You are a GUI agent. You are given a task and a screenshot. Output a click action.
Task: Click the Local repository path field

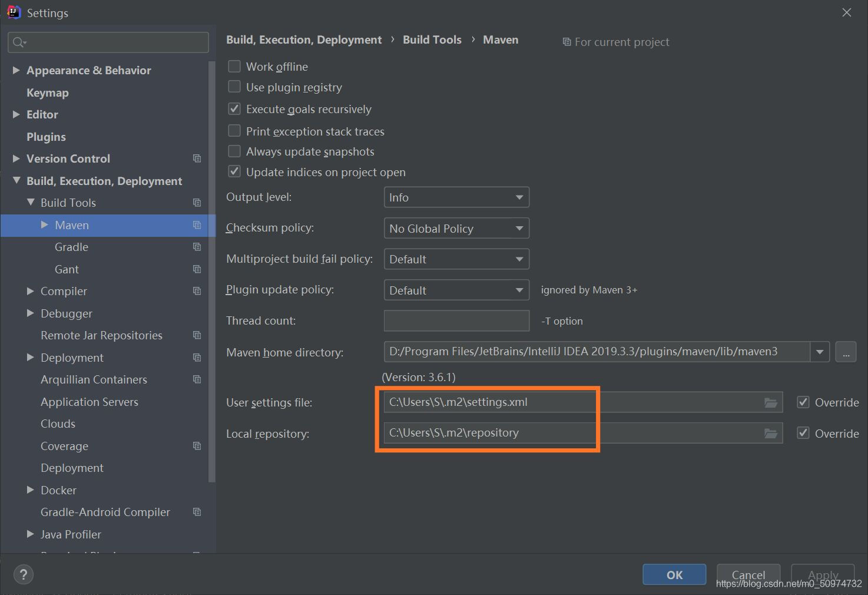(583, 433)
